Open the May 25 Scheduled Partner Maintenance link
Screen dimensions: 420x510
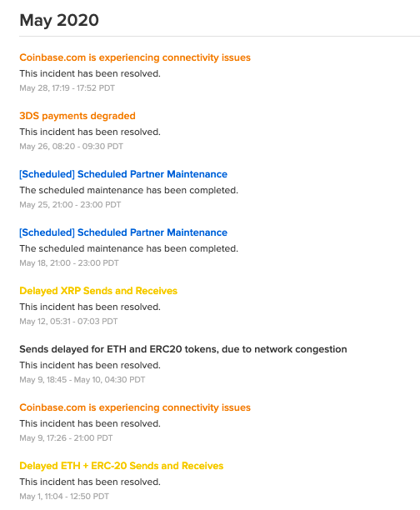[x=123, y=174]
